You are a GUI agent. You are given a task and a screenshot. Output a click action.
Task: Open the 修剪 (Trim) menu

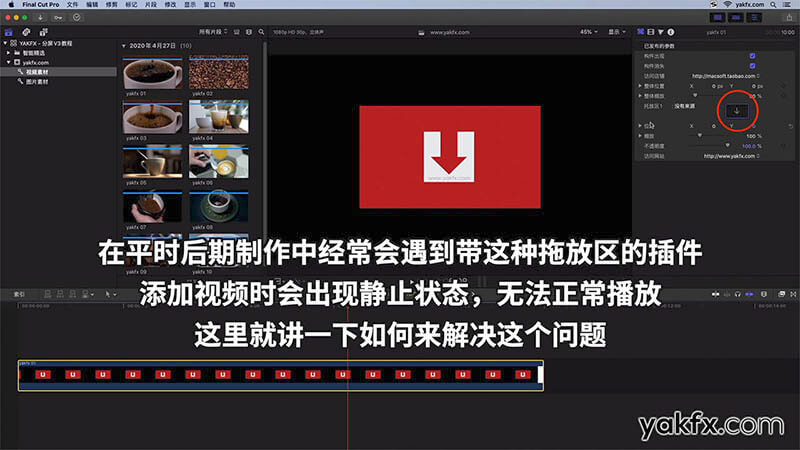[111, 4]
